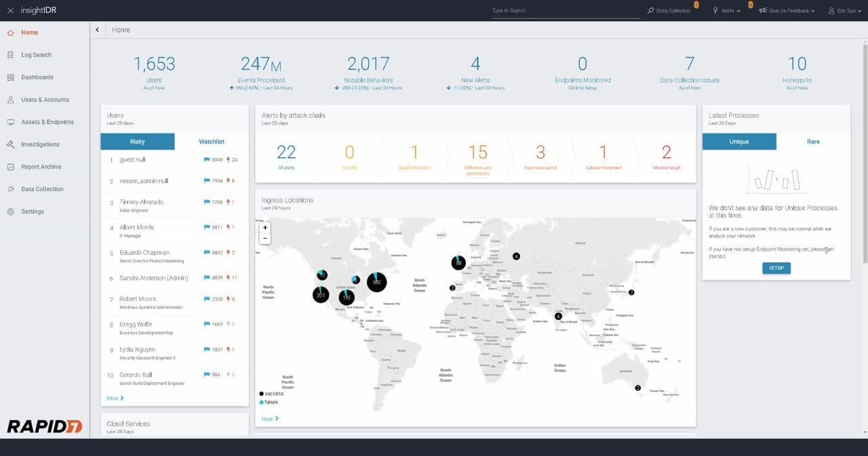The width and height of the screenshot is (868, 456).
Task: Open Data Collection in the left sidebar
Action: pyautogui.click(x=42, y=189)
